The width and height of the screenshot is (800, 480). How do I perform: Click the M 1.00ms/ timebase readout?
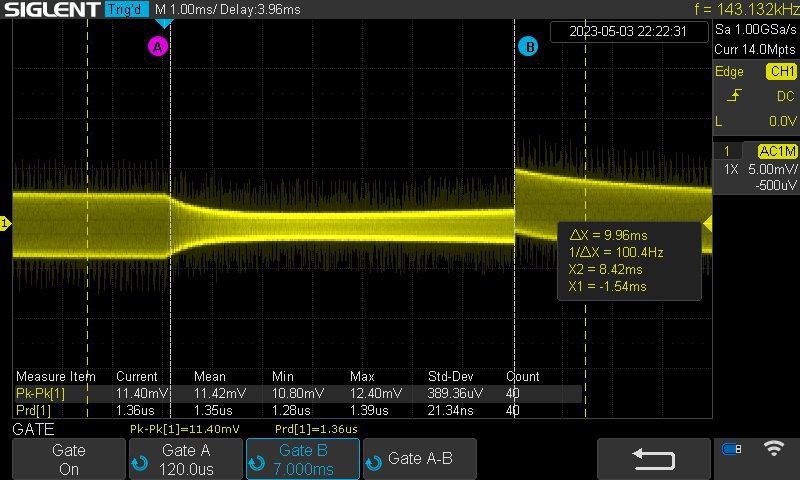(x=185, y=9)
